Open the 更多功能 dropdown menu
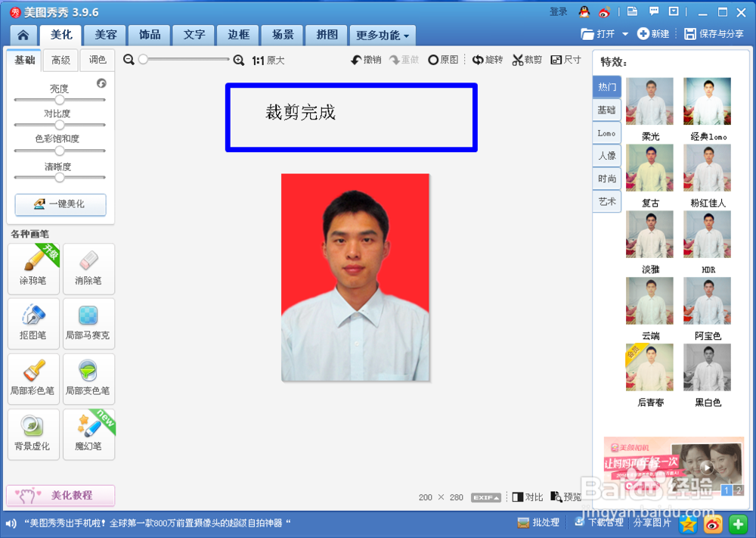The image size is (756, 538). coord(380,35)
